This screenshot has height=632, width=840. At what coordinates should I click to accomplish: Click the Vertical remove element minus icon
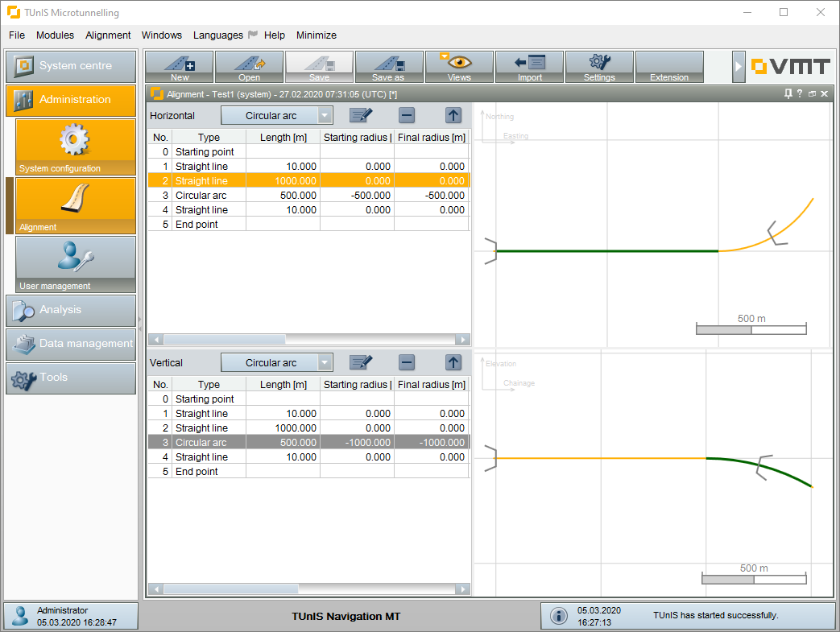pos(408,362)
